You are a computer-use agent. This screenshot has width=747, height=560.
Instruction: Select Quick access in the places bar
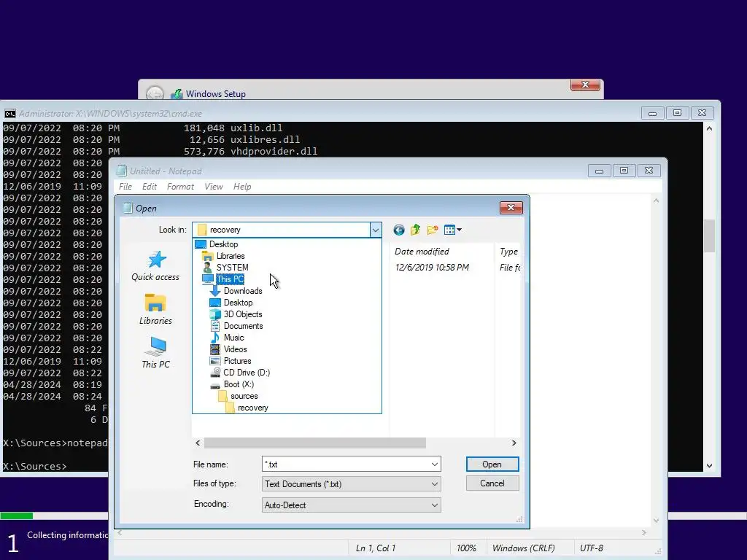point(156,266)
